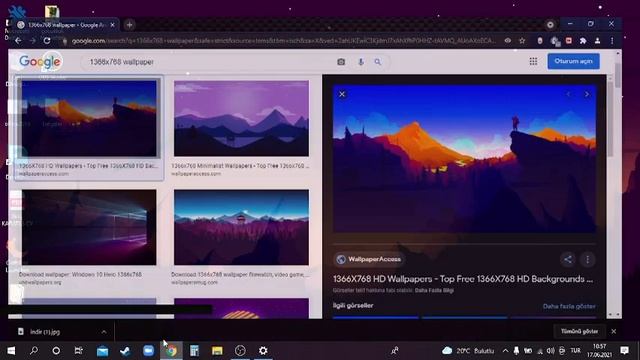This screenshot has width=640, height=360.
Task: Open File Explorer from the taskbar
Action: pyautogui.click(x=217, y=350)
